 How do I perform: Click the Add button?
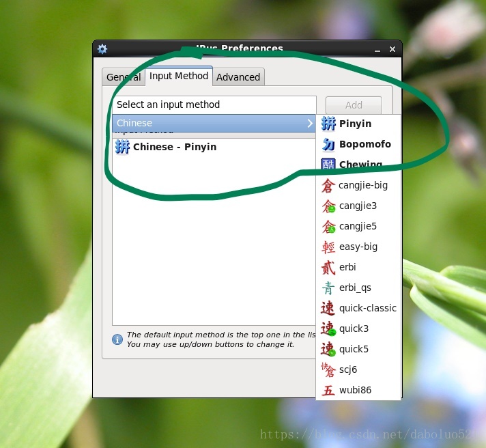(x=354, y=105)
